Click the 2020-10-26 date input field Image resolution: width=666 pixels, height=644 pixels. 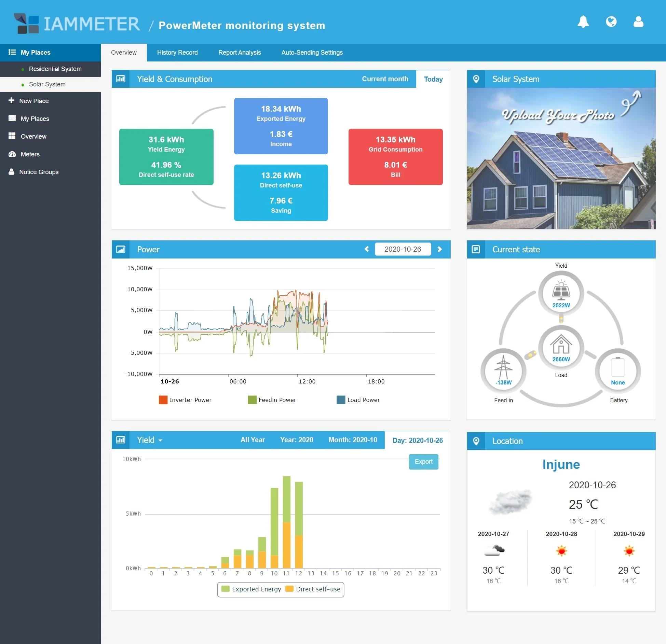(404, 250)
